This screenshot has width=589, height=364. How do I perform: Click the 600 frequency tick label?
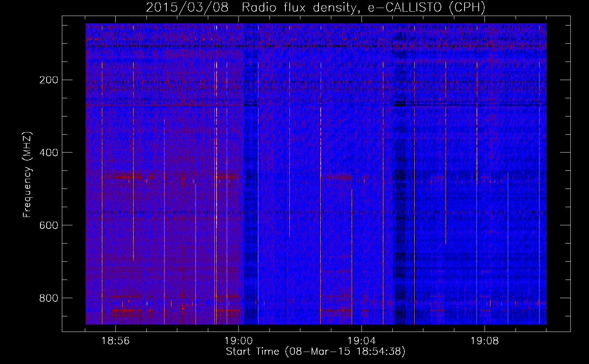48,225
